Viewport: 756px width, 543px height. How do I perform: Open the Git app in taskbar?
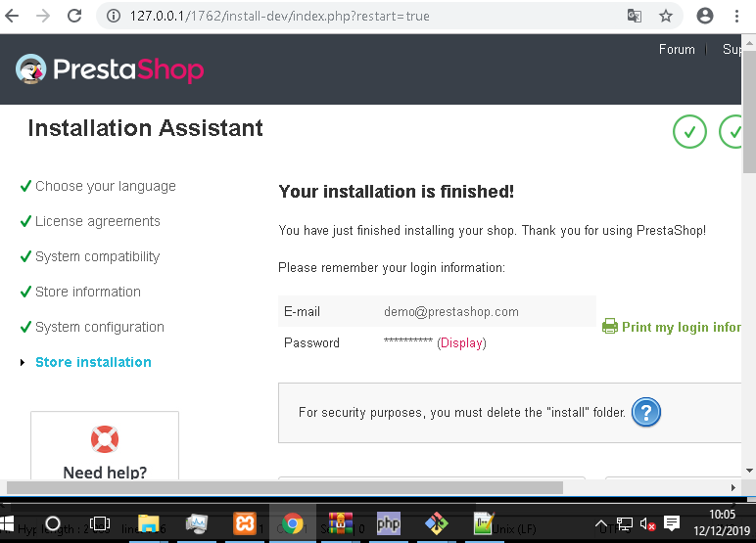437,523
